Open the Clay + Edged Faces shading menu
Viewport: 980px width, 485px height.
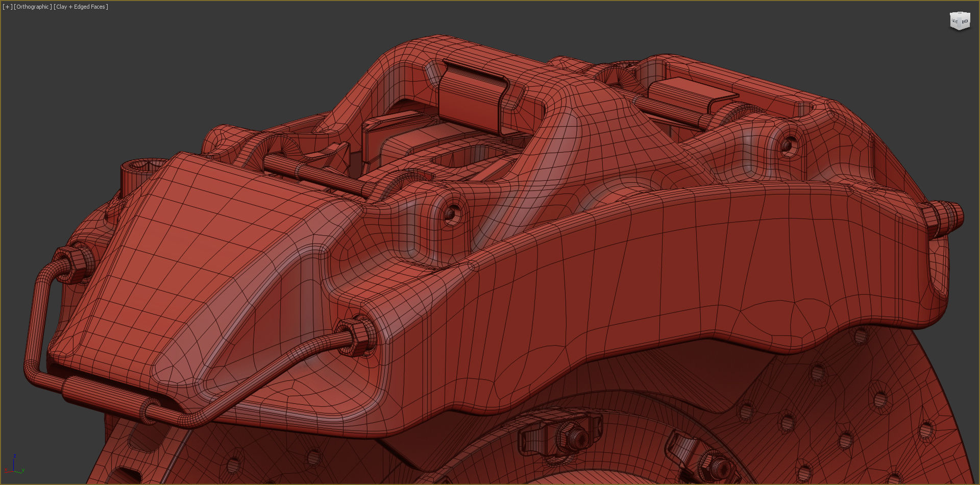pos(81,7)
